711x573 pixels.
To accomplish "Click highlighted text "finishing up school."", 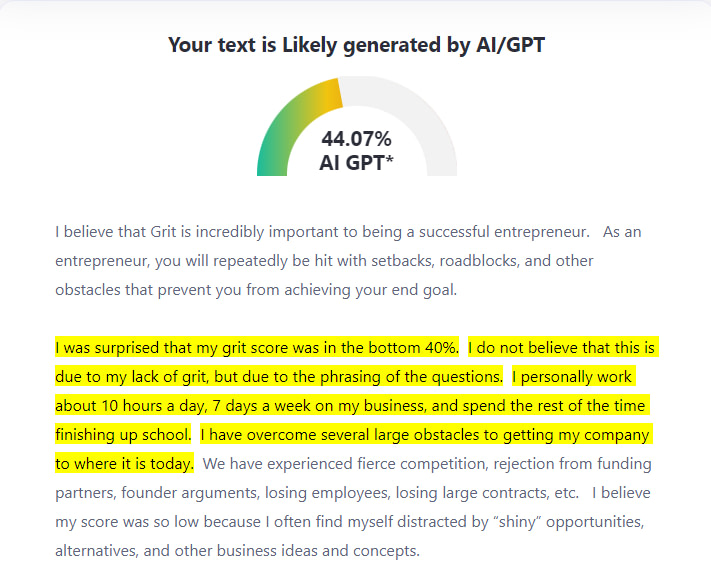I will click(x=123, y=435).
